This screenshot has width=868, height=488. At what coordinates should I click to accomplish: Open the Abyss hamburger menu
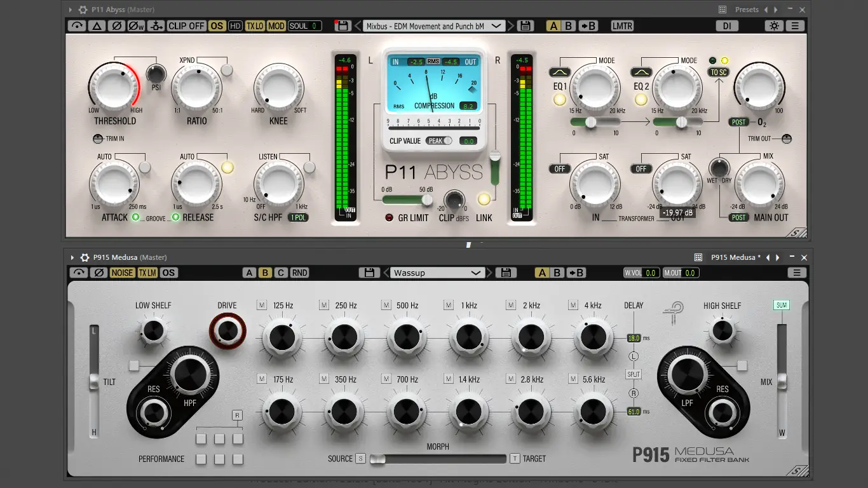pyautogui.click(x=795, y=26)
